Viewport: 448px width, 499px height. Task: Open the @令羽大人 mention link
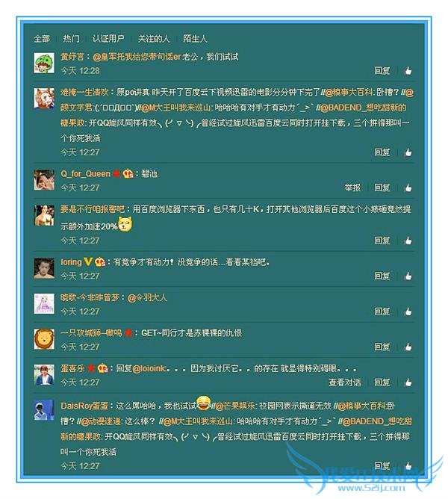[x=147, y=298]
